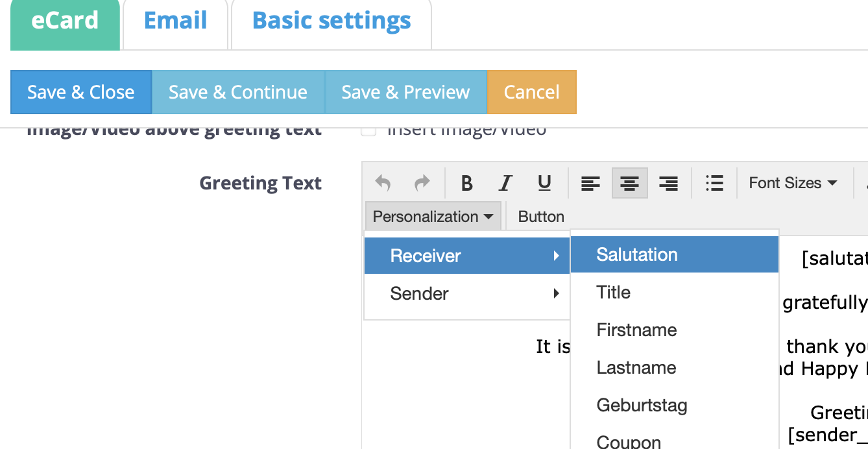
Task: Open the Basic settings tab
Action: coord(331,21)
